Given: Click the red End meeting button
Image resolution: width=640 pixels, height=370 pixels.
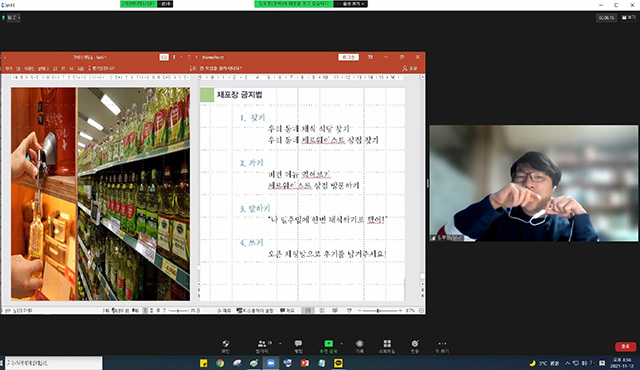Looking at the screenshot, I should coord(625,346).
